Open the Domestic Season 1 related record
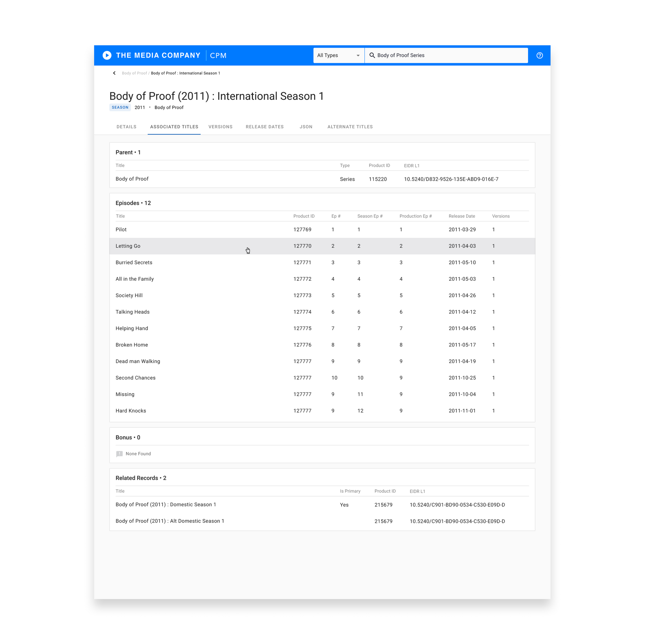Image resolution: width=645 pixels, height=644 pixels. tap(166, 505)
